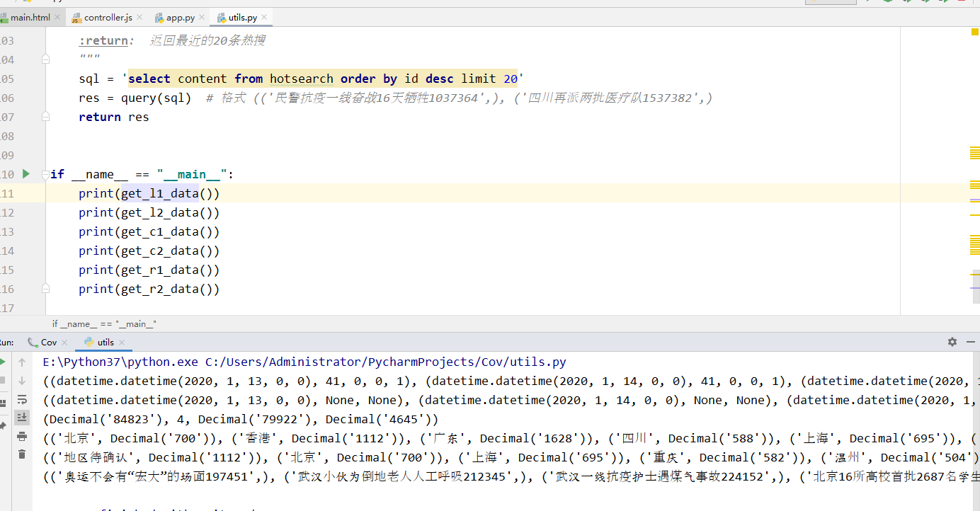Clear all console output with trash icon
The width and height of the screenshot is (980, 511).
pyautogui.click(x=22, y=454)
